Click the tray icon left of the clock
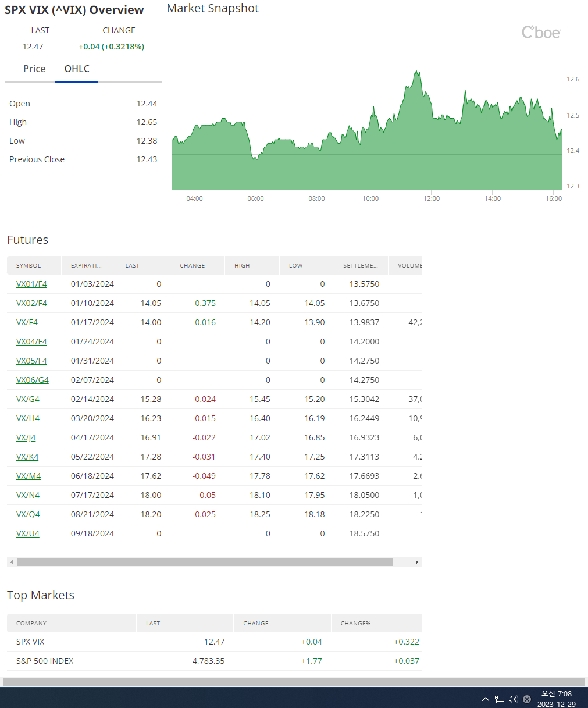 pos(527,699)
